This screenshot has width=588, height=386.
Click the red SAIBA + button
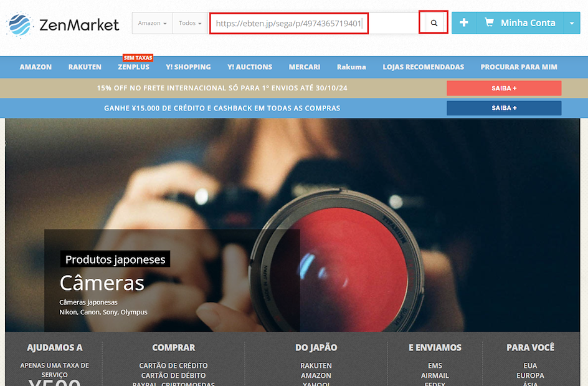tap(504, 89)
